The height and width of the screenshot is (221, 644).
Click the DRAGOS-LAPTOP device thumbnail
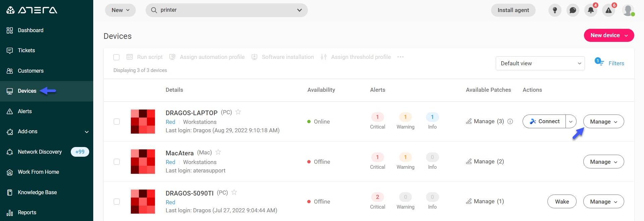[143, 122]
